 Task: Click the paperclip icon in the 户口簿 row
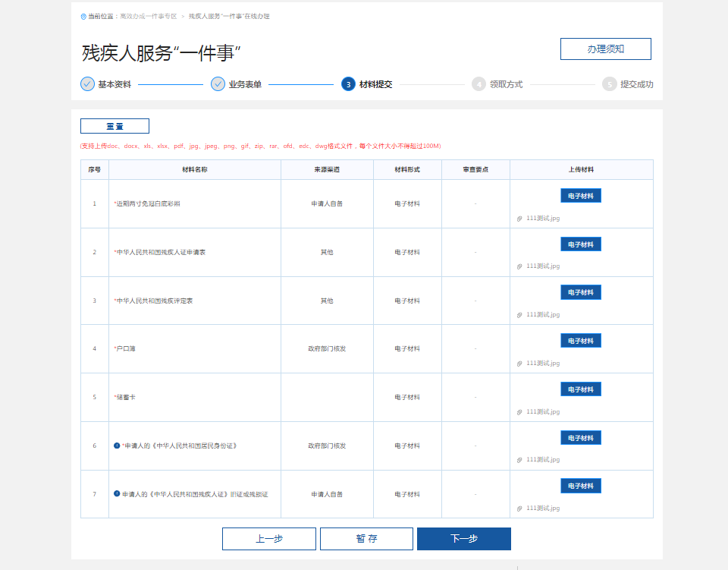pos(519,364)
